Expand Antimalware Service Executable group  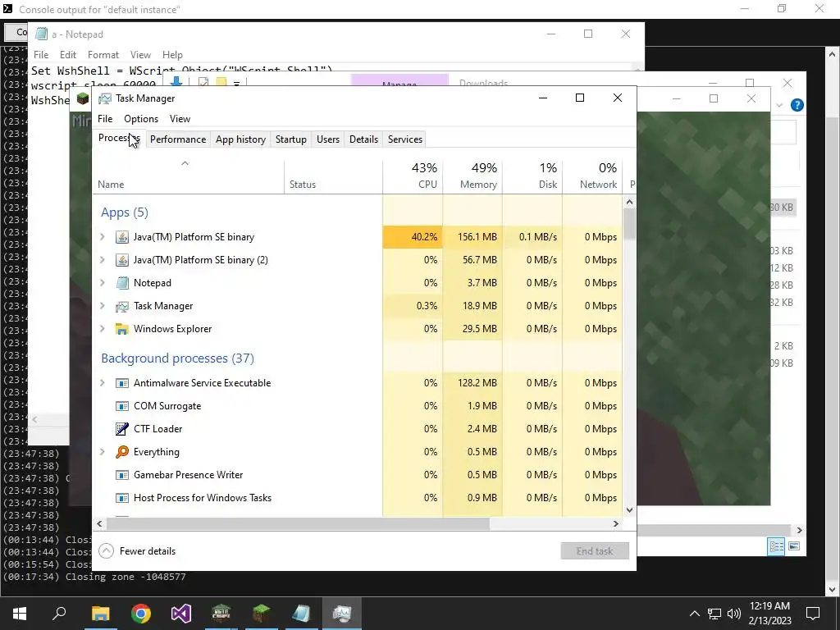103,383
